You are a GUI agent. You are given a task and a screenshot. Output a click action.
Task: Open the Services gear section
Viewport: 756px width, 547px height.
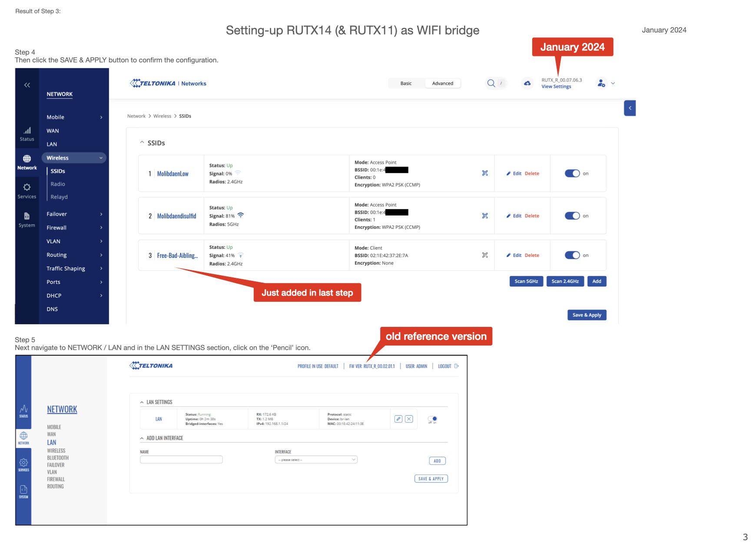pyautogui.click(x=27, y=191)
